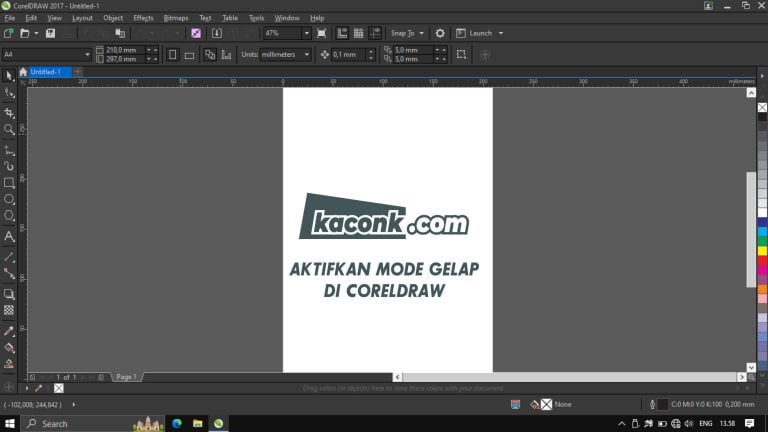Image resolution: width=768 pixels, height=432 pixels.
Task: Expand the Launch dropdown arrow
Action: click(x=501, y=33)
